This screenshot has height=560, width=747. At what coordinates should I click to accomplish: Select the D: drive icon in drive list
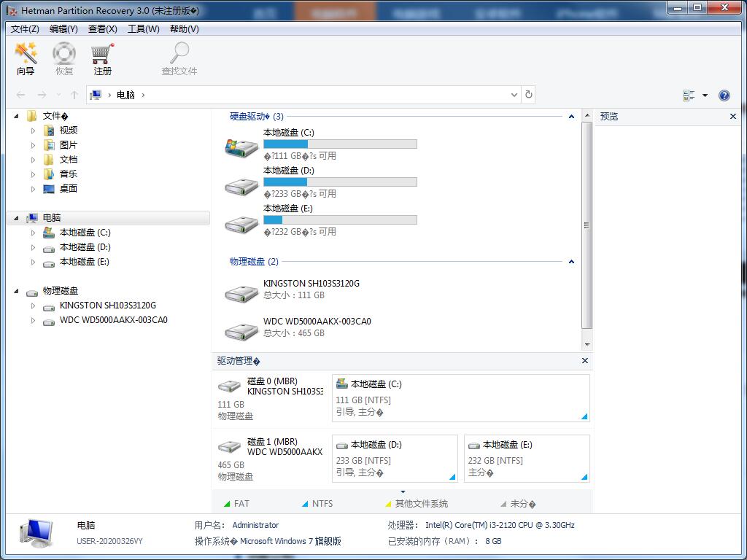[241, 186]
